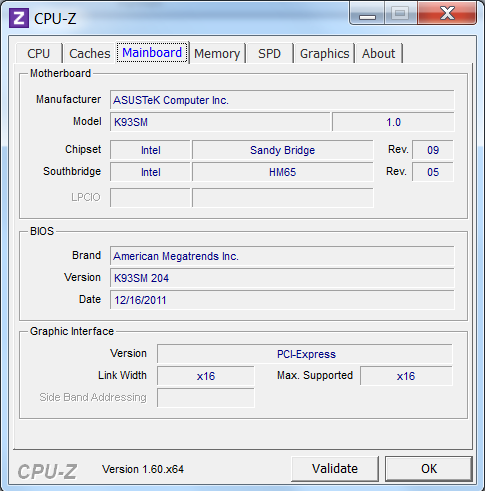Minimize the CPU-Z window

[x=367, y=13]
